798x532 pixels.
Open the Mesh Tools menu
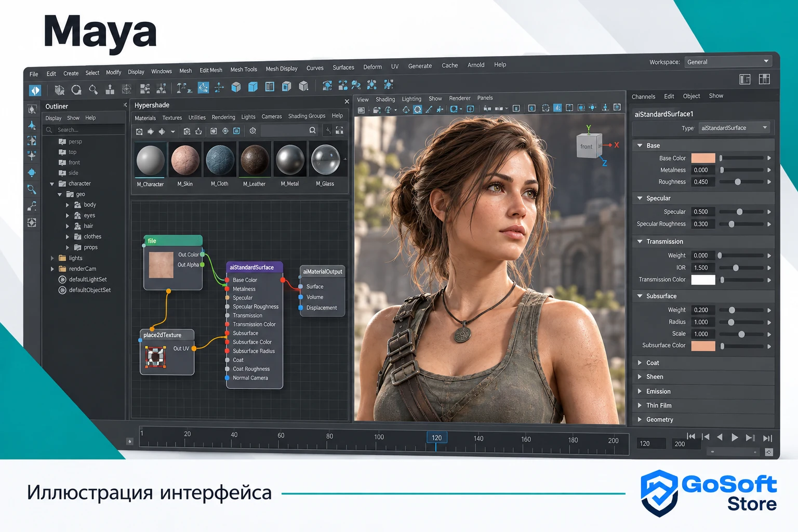(x=244, y=70)
